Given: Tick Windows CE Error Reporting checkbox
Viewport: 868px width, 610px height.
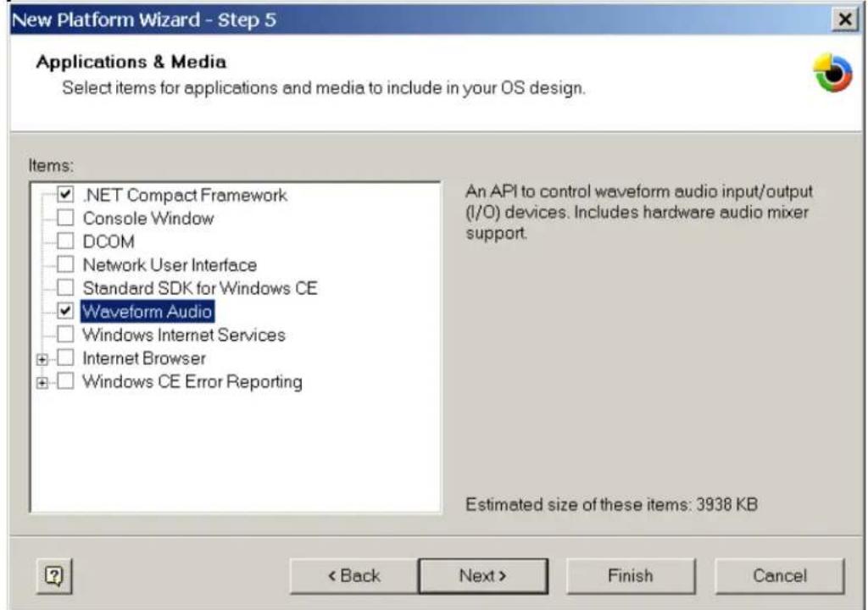Looking at the screenshot, I should click(65, 381).
